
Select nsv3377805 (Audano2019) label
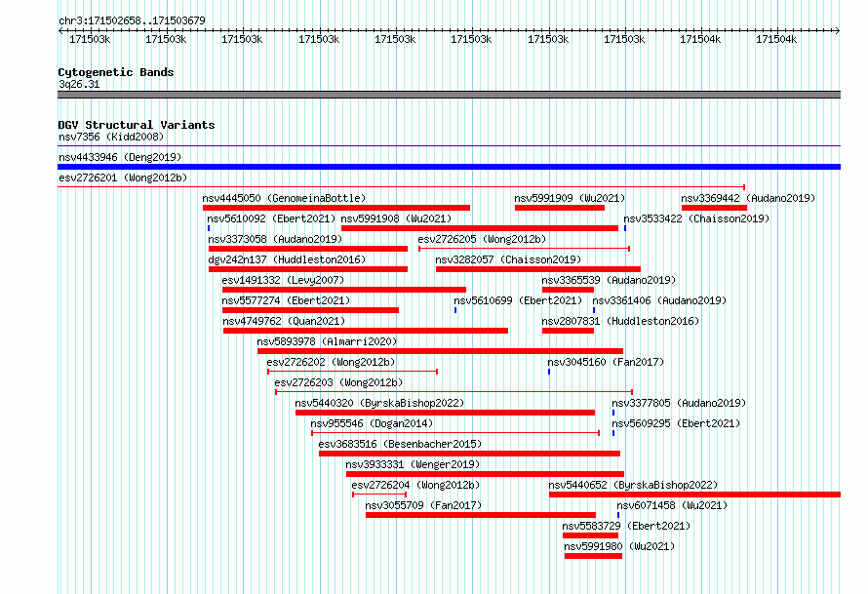point(679,403)
